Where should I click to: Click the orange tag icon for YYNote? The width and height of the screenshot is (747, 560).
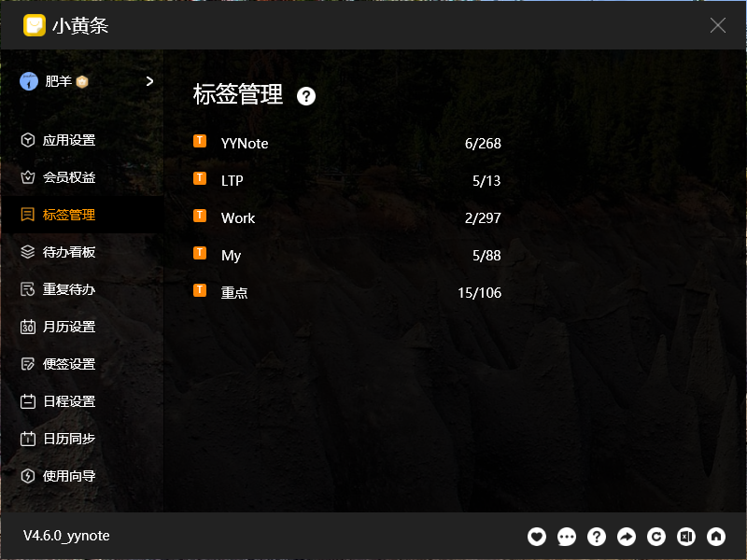200,141
